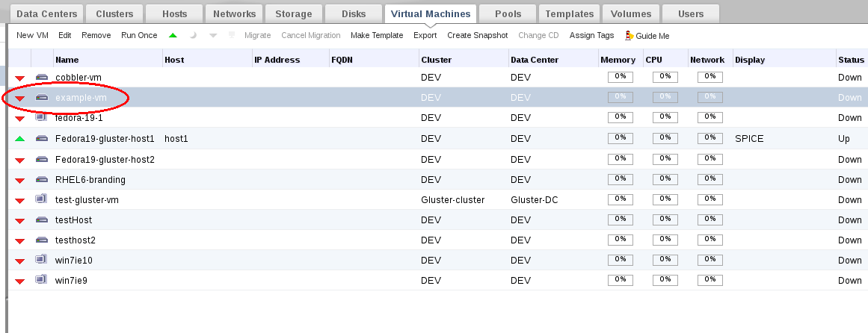
Task: Click the Console monitor icon in toolbar
Action: pos(231,35)
